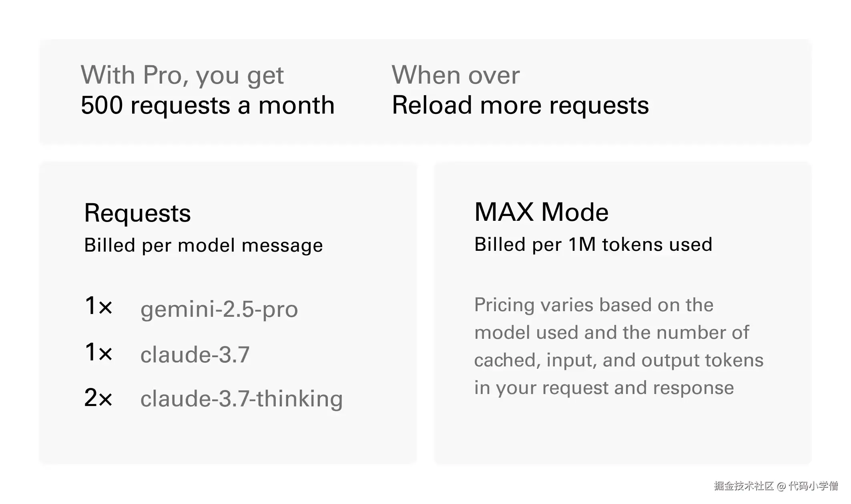Click the 'cached, input, and output tokens' line

[619, 361]
